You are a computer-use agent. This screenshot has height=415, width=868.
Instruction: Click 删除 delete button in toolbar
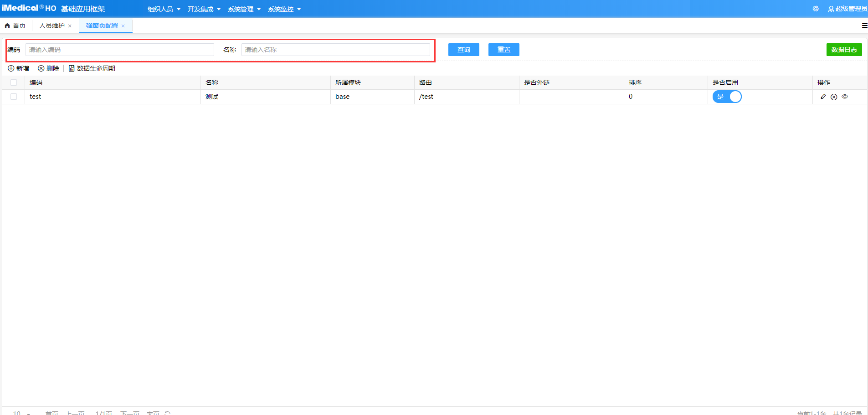click(x=48, y=68)
